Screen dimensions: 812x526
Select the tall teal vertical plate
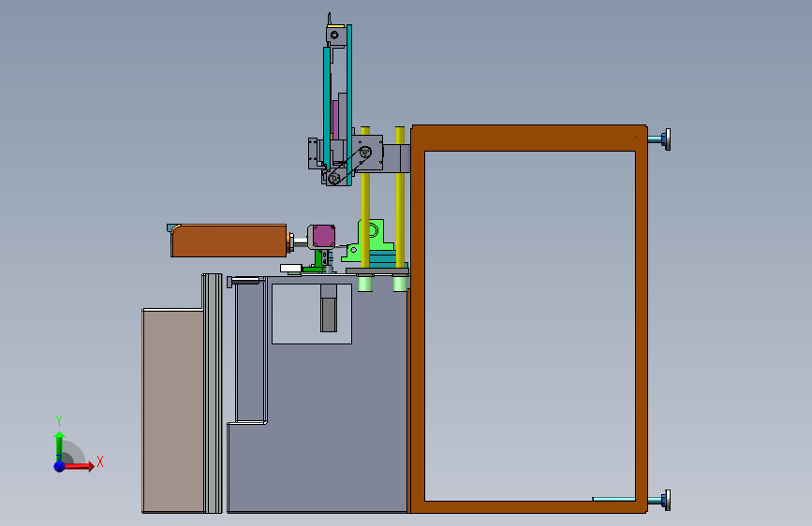tap(349, 105)
